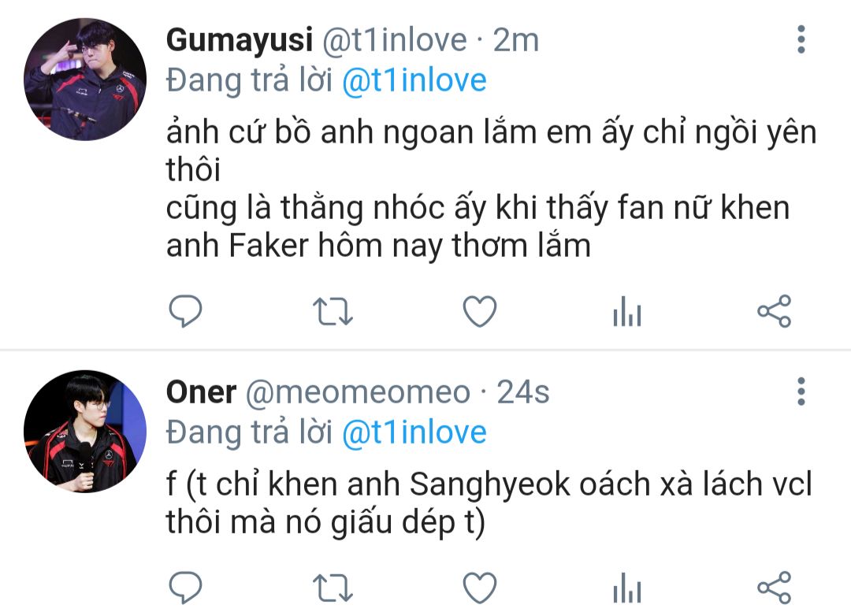Like the tweet from Gumayusi
This screenshot has width=851, height=616.
(479, 312)
